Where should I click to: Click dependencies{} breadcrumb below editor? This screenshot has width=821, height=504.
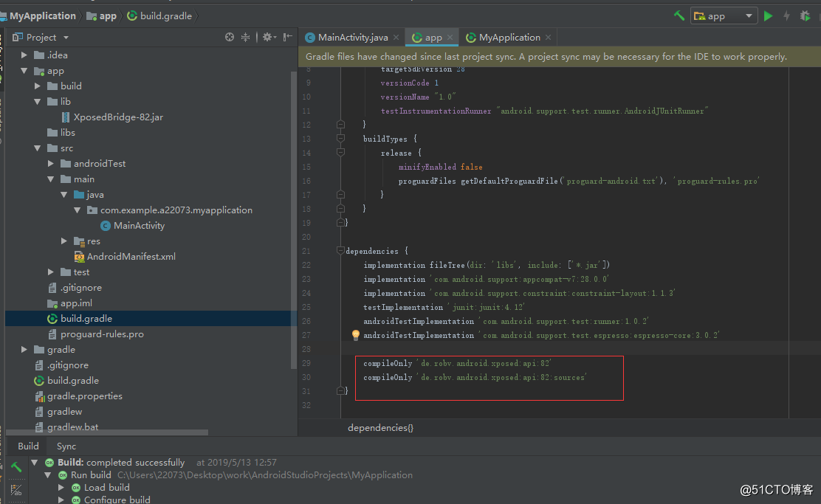coord(381,427)
